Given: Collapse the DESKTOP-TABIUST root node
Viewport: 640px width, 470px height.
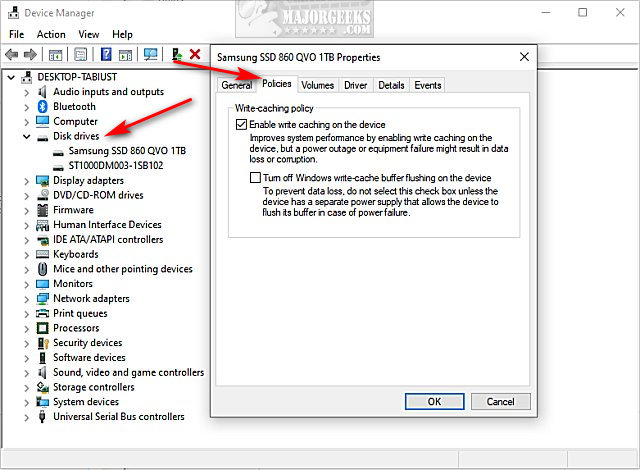Looking at the screenshot, I should (11, 77).
